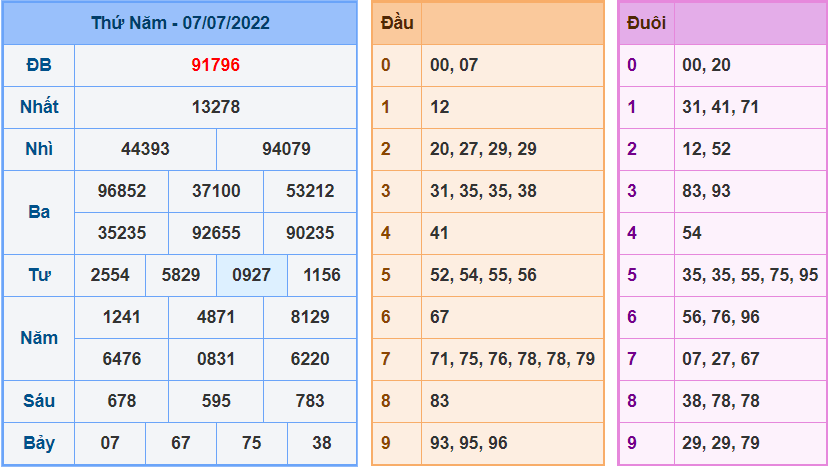Click the Đầu column header
This screenshot has width=829, height=467.
(397, 23)
